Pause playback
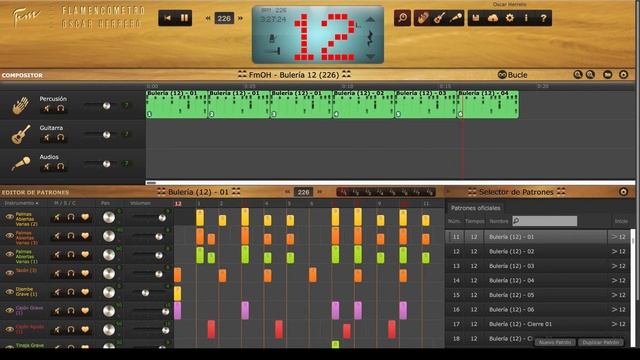640x360 pixels. (x=184, y=18)
